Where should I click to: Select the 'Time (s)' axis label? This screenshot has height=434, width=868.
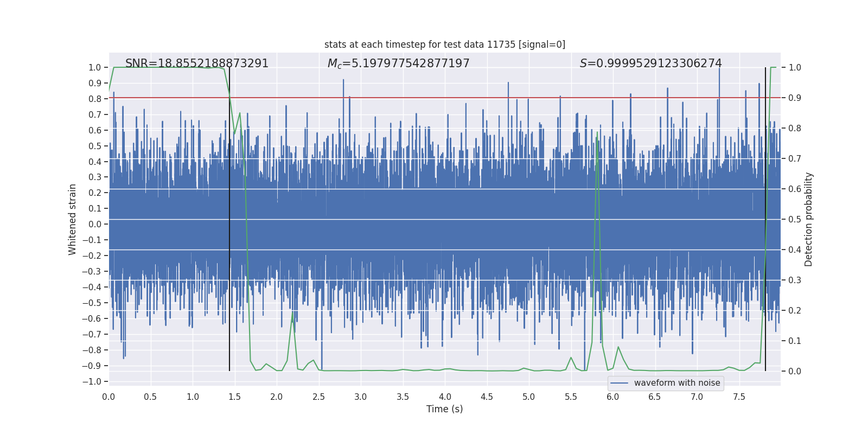(445, 409)
